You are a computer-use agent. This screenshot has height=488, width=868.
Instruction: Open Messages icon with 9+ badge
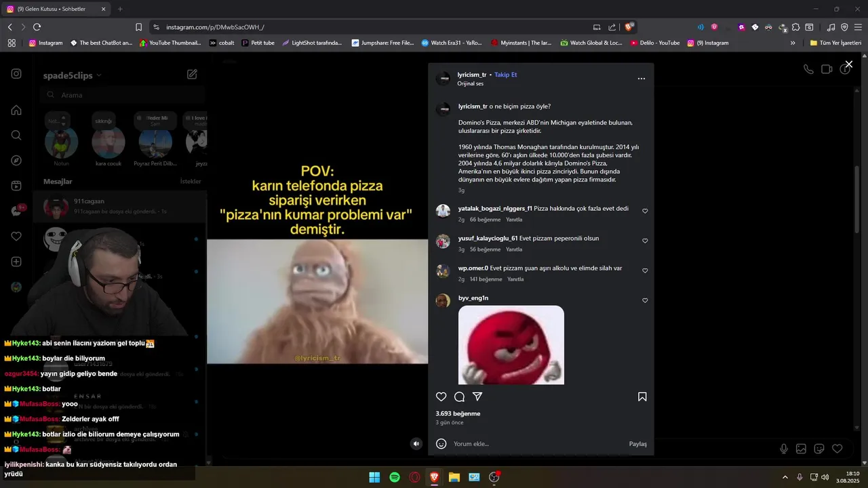[16, 211]
